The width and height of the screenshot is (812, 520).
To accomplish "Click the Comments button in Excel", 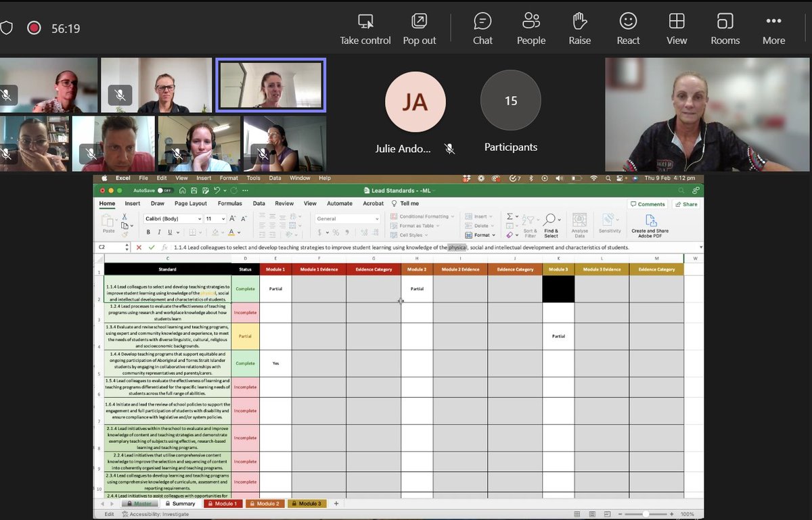I will (x=648, y=204).
